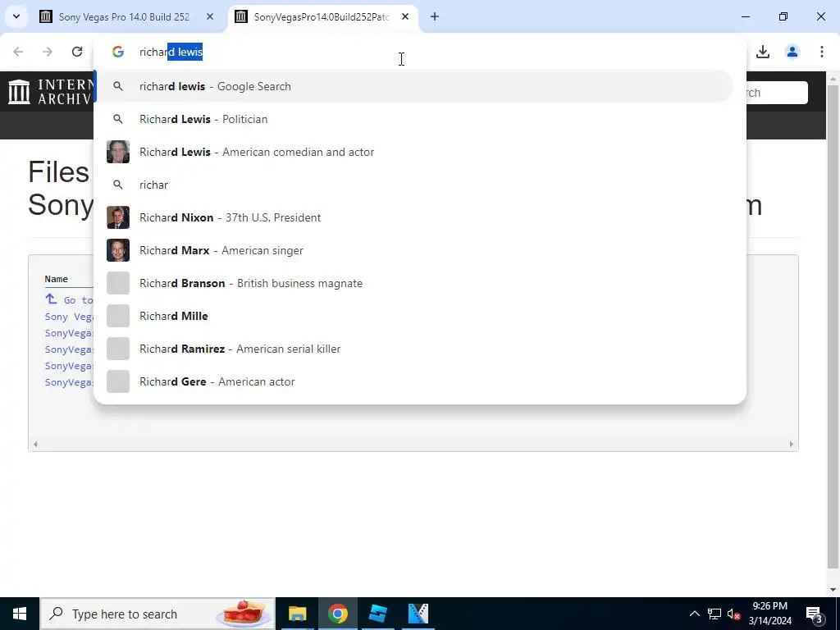This screenshot has width=840, height=630.
Task: Click Richard Lewis comedian thumbnail photo
Action: pyautogui.click(x=118, y=152)
